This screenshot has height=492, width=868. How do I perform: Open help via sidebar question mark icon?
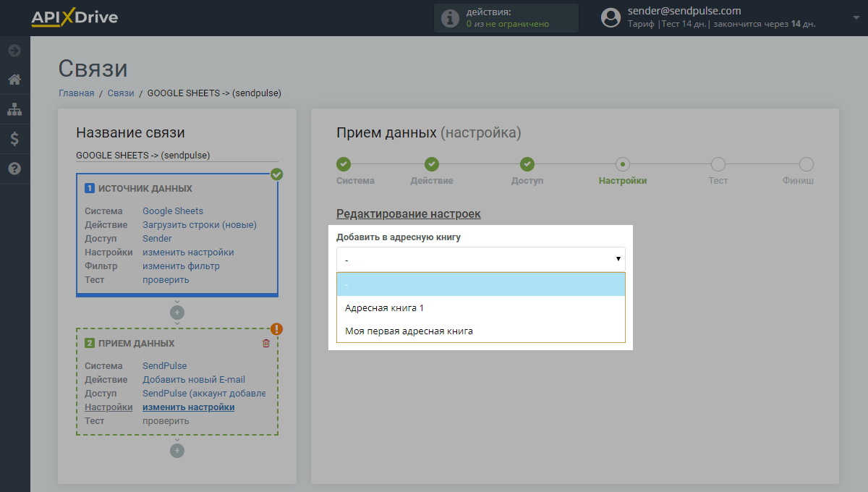[x=14, y=169]
